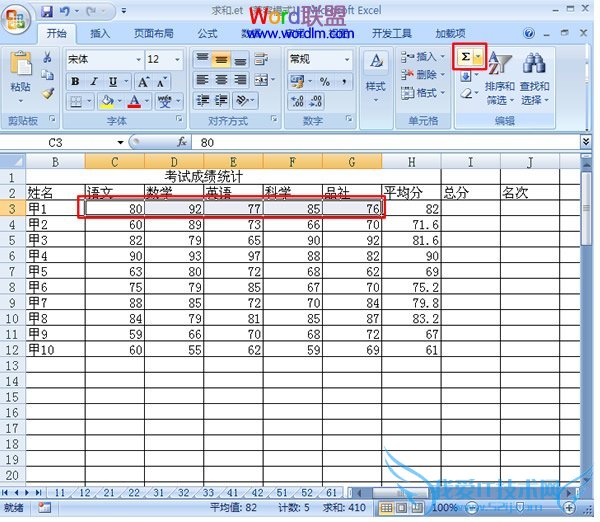Screen dimensions: 600x522
Task: Increase font size with large A
Action: click(143, 82)
